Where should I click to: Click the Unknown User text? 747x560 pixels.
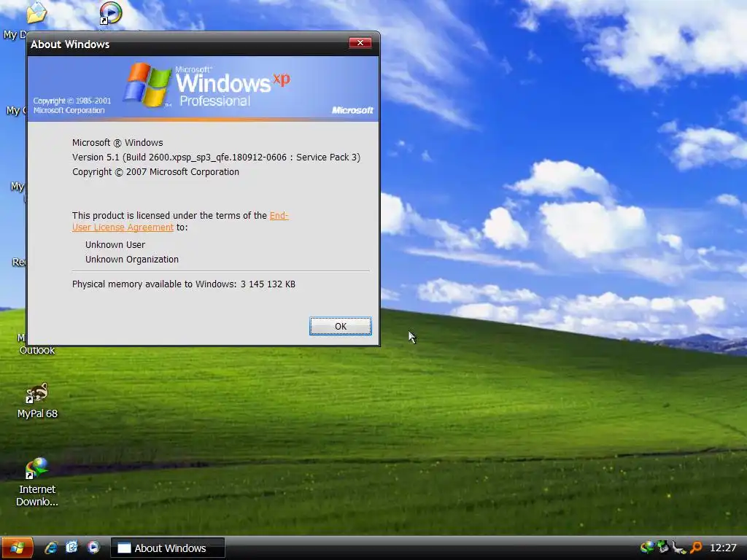pyautogui.click(x=115, y=244)
